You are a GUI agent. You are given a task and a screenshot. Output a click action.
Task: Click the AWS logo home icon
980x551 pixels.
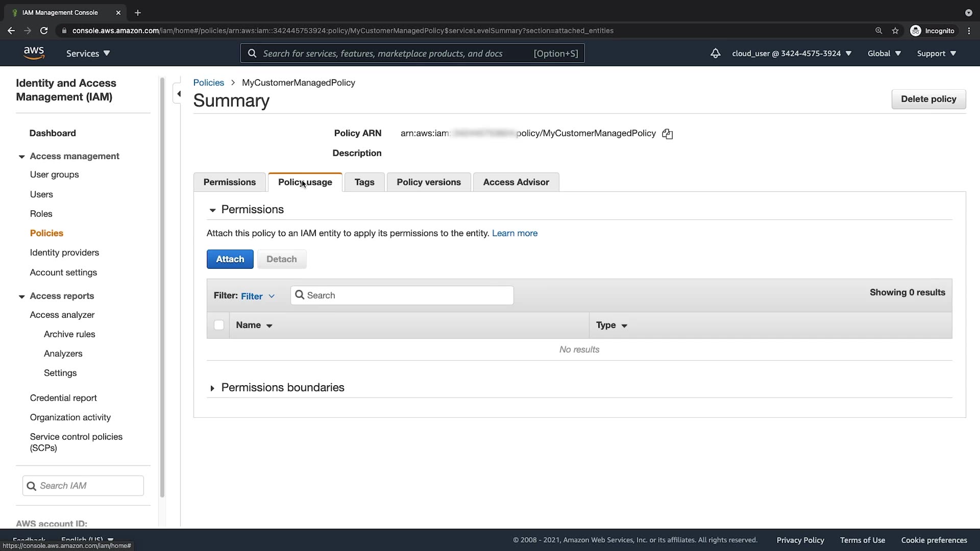click(34, 53)
